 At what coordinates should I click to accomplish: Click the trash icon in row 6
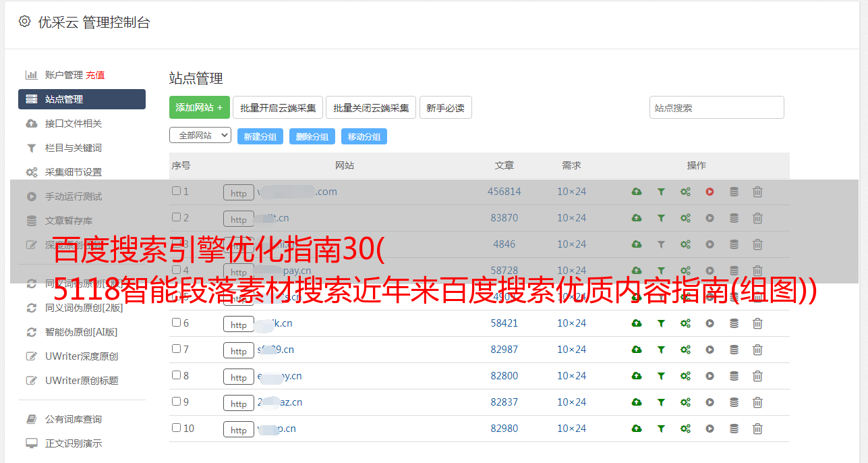tap(757, 323)
